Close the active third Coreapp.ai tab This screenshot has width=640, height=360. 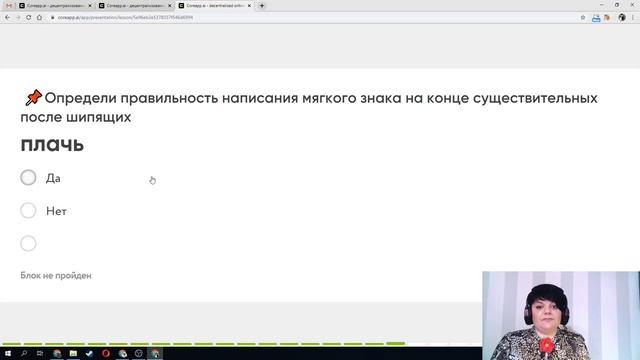(249, 6)
